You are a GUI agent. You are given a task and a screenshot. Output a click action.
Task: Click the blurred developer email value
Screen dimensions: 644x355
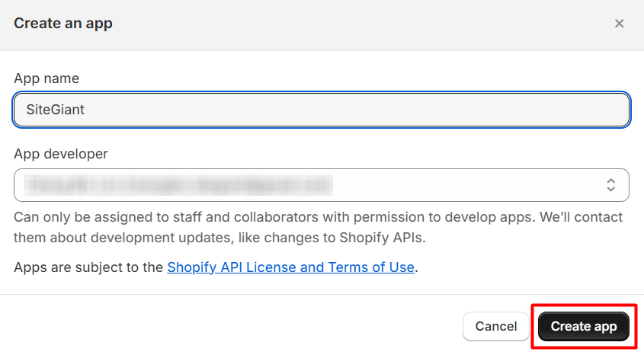pos(179,184)
